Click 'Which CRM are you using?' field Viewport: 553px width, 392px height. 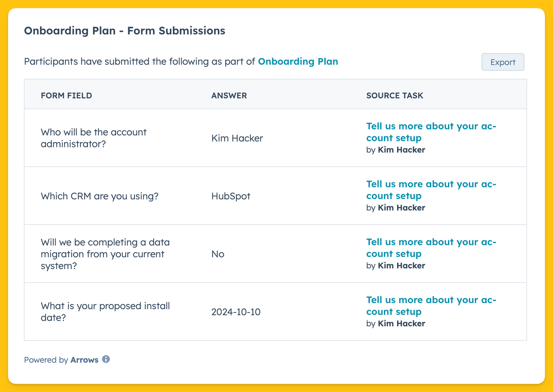click(x=99, y=196)
